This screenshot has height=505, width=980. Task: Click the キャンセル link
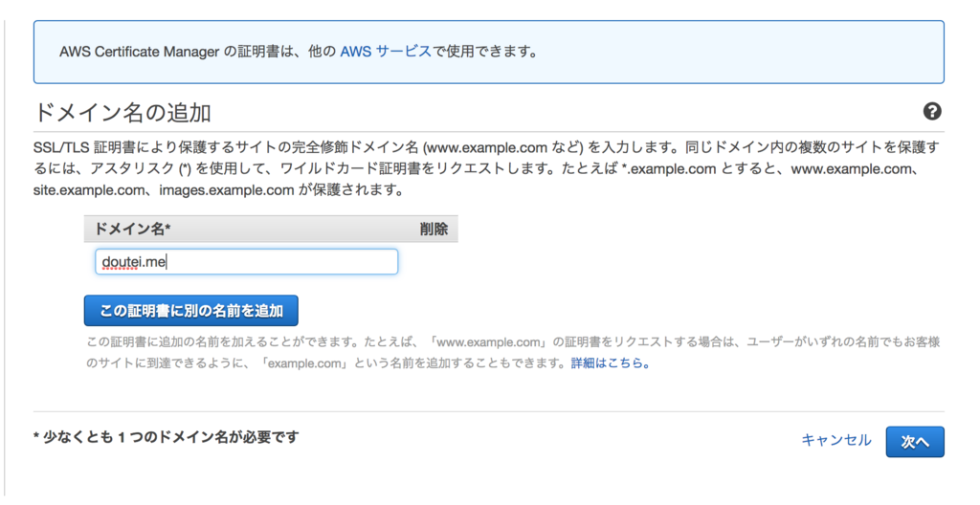pos(836,441)
